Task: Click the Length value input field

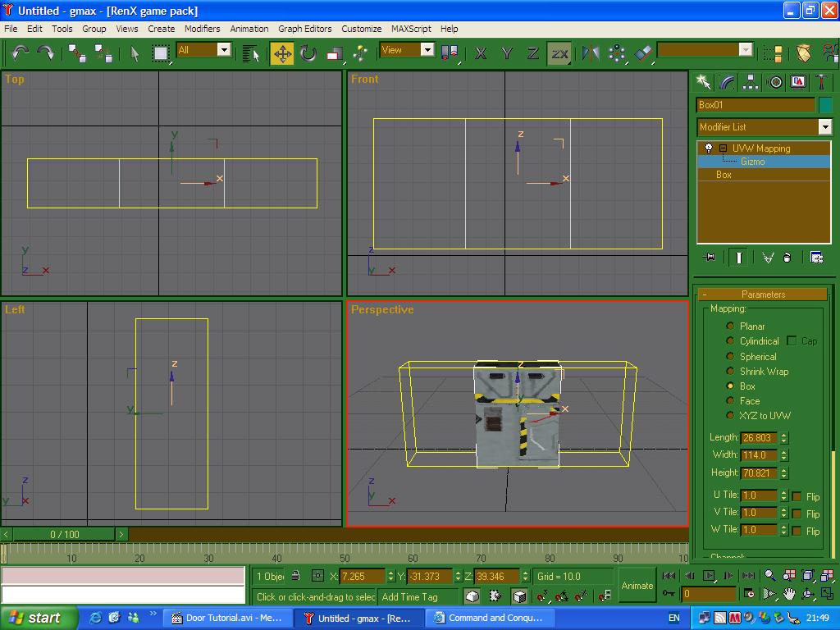Action: [x=758, y=438]
